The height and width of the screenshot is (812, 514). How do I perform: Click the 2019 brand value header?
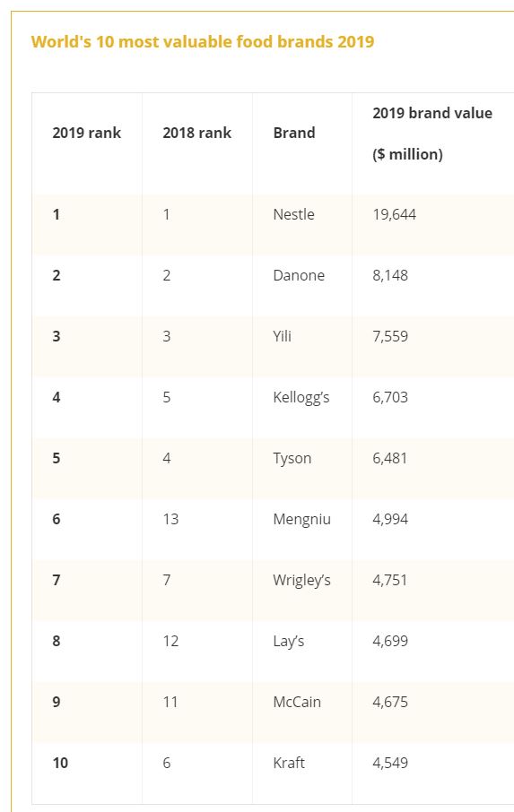(432, 134)
